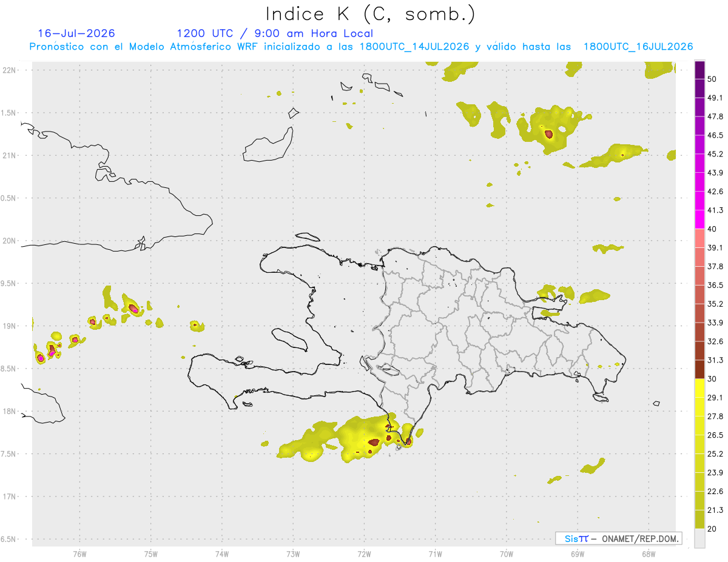Click the "17N" latitude label
This screenshot has height=562, width=728.
[10, 497]
